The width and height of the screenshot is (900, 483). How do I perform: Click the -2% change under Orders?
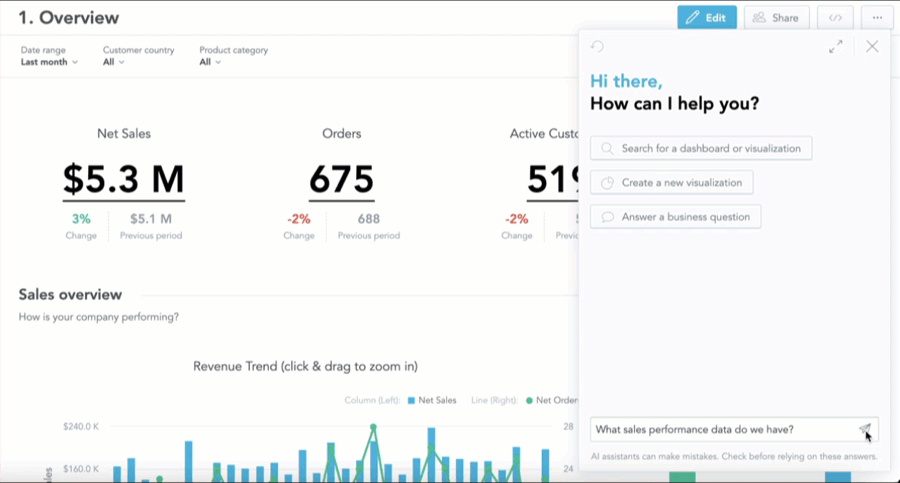pyautogui.click(x=298, y=219)
